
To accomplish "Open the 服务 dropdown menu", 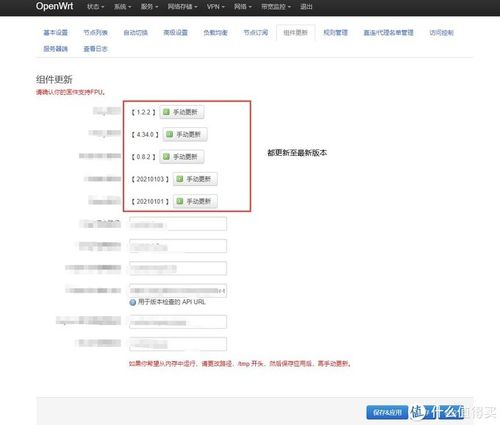I will 149,6.
